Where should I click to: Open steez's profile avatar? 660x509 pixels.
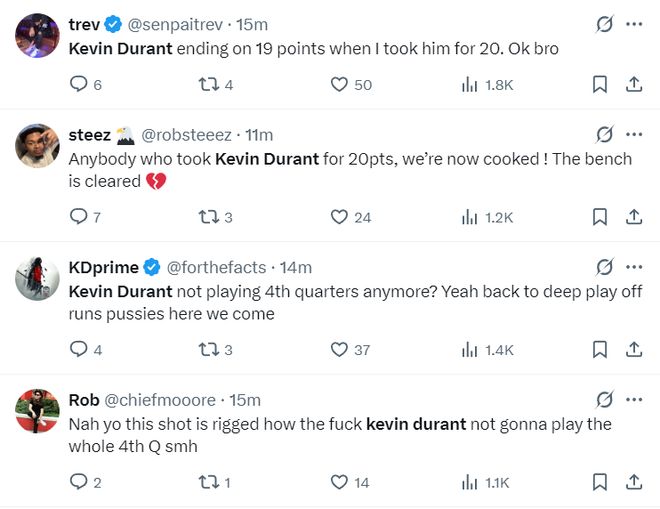point(38,147)
